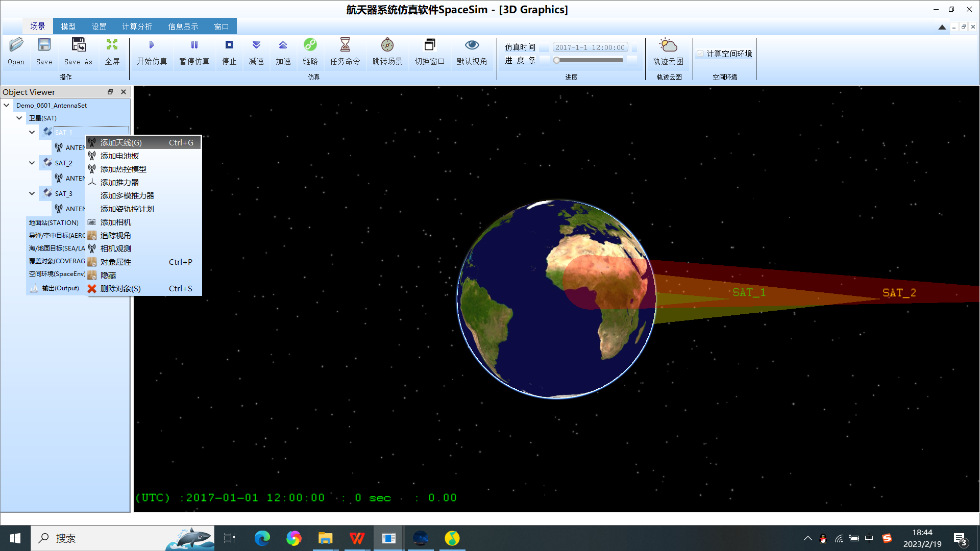Screen dimensions: 980x551
Task: Open Task View on taskbar
Action: tap(230, 538)
